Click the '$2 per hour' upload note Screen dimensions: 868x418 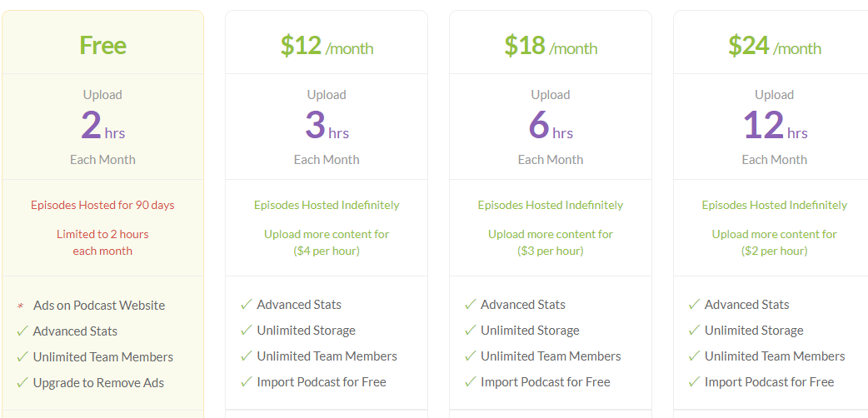pos(775,251)
